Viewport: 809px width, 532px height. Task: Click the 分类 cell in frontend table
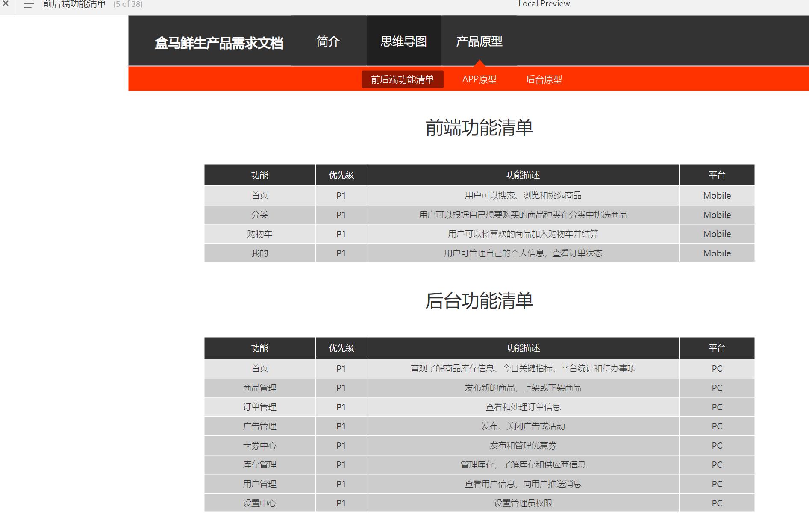coord(260,215)
